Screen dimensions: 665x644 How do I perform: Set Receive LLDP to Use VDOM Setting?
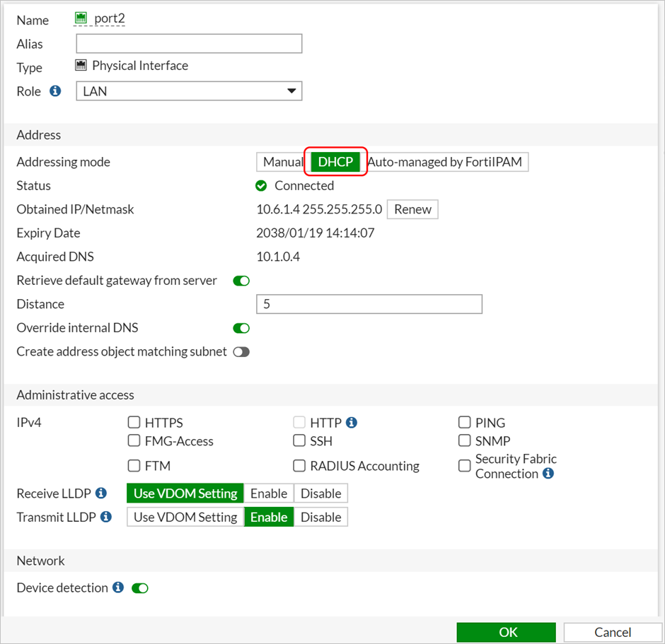(x=185, y=493)
